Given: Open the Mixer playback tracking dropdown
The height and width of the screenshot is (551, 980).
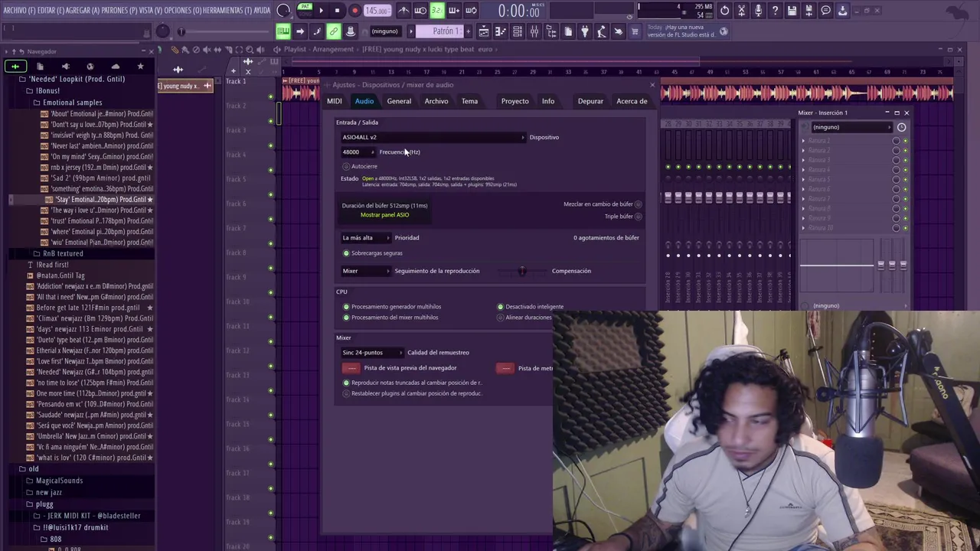Looking at the screenshot, I should [x=365, y=271].
